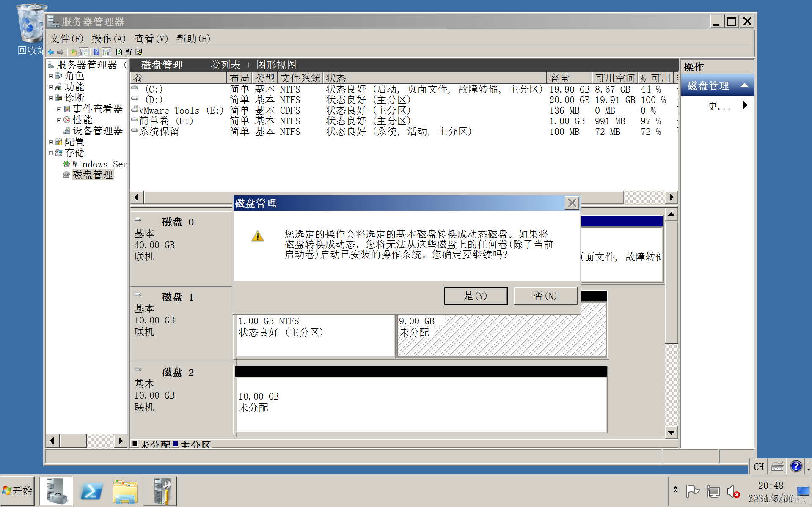This screenshot has height=507, width=812.
Task: Select the 磁盘 0 disk header
Action: (182, 249)
